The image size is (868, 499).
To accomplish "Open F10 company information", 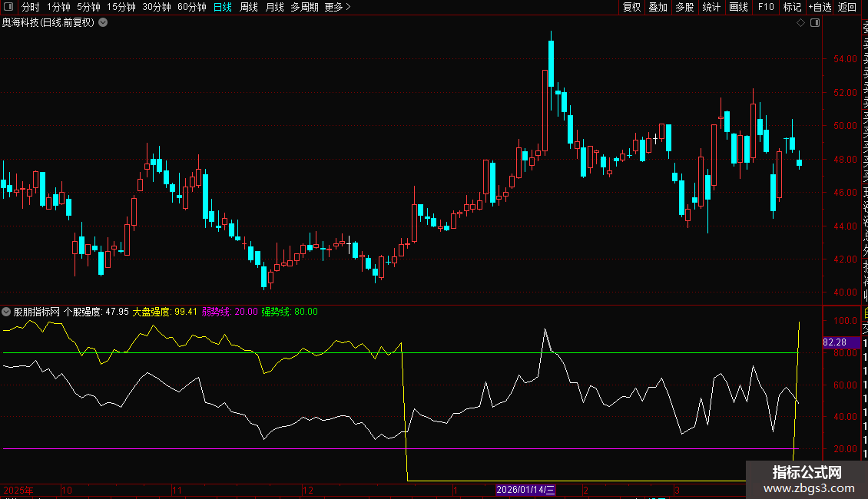I will (766, 7).
